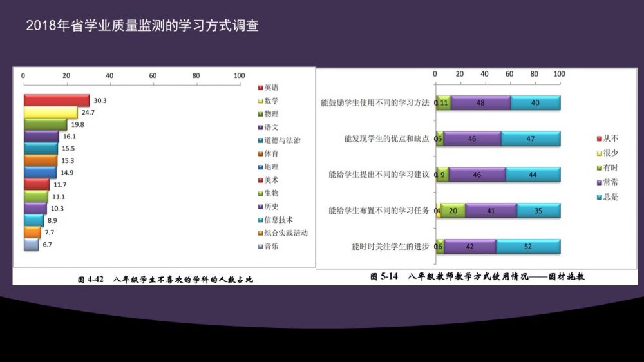Click the 总是 legend swatch

pyautogui.click(x=598, y=197)
